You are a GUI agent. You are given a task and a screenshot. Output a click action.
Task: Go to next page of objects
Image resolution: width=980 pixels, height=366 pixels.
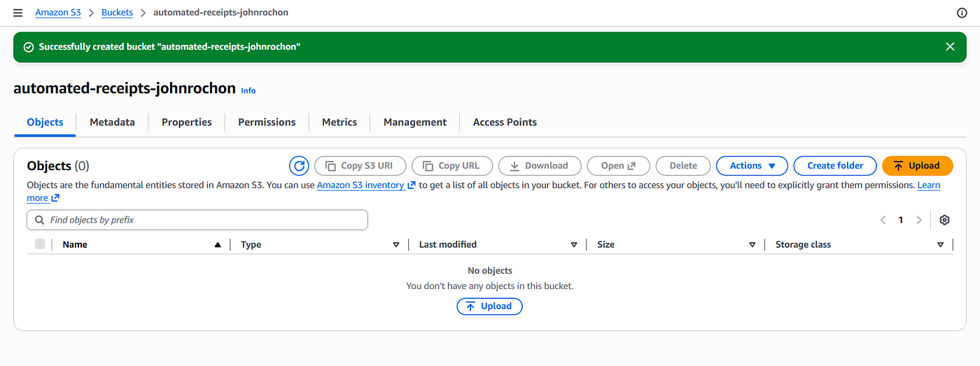[918, 220]
